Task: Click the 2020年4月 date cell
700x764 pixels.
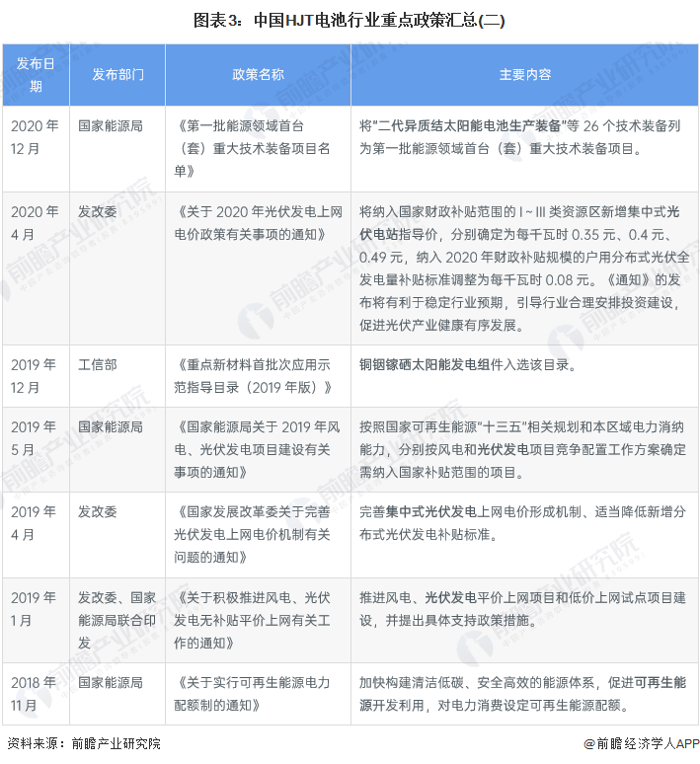Action: click(x=36, y=223)
